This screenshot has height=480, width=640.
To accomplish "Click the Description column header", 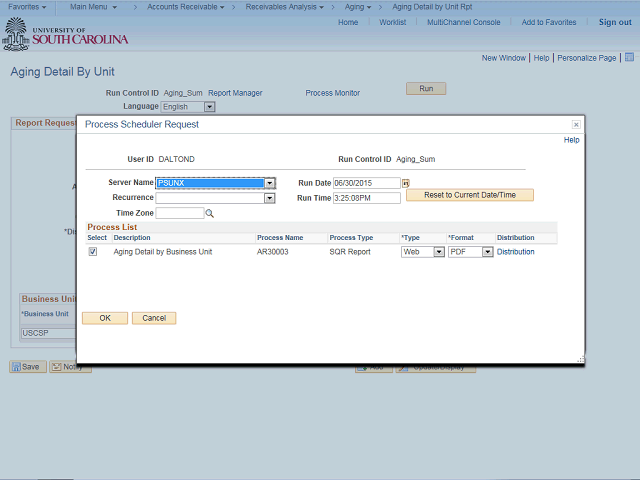I will click(x=132, y=238).
